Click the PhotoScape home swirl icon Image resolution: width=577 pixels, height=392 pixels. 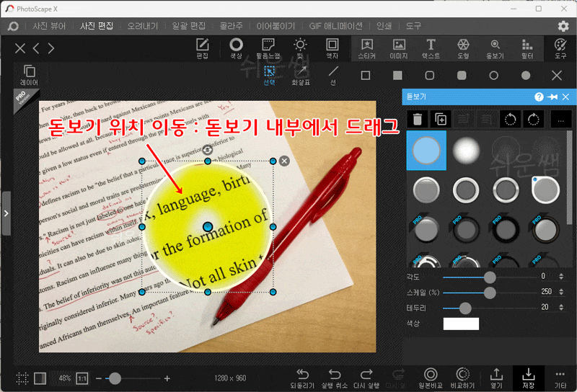(x=13, y=26)
